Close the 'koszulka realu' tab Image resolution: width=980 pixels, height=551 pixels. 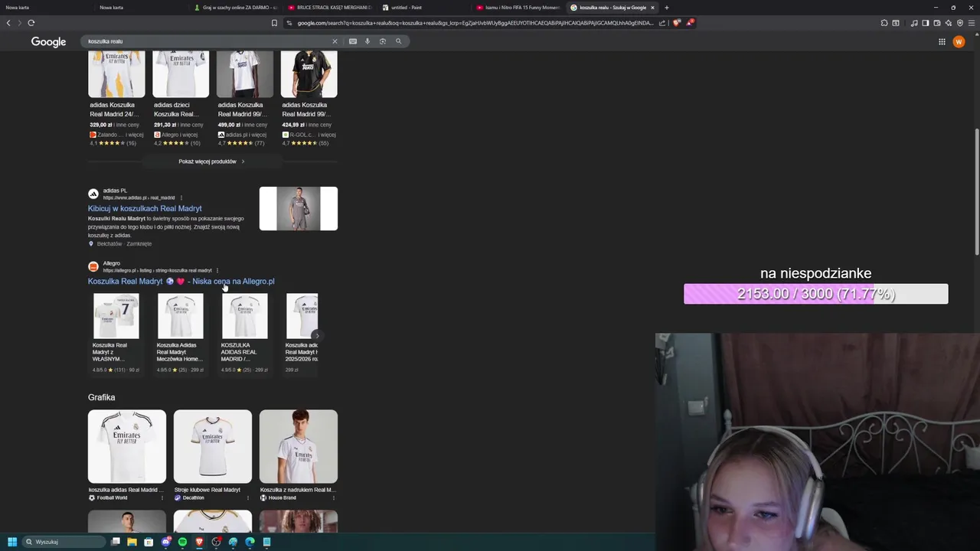pos(652,8)
